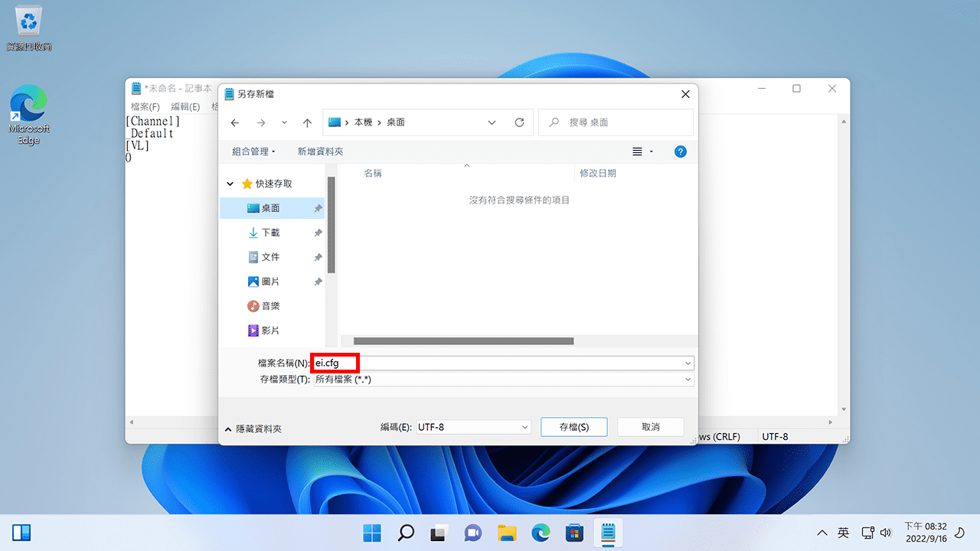This screenshot has height=551, width=980.
Task: Open the Help question mark icon
Action: tap(680, 152)
